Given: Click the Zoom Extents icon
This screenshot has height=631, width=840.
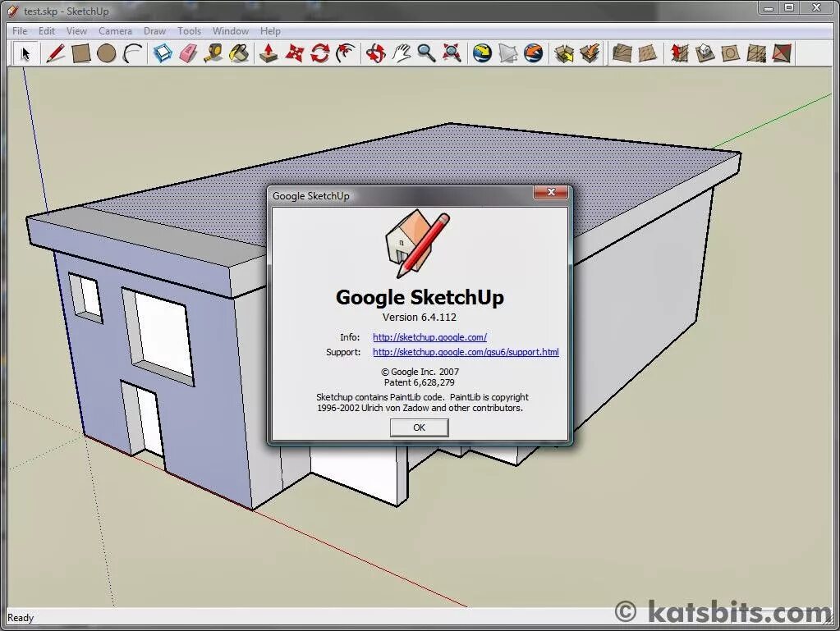Looking at the screenshot, I should 452,53.
